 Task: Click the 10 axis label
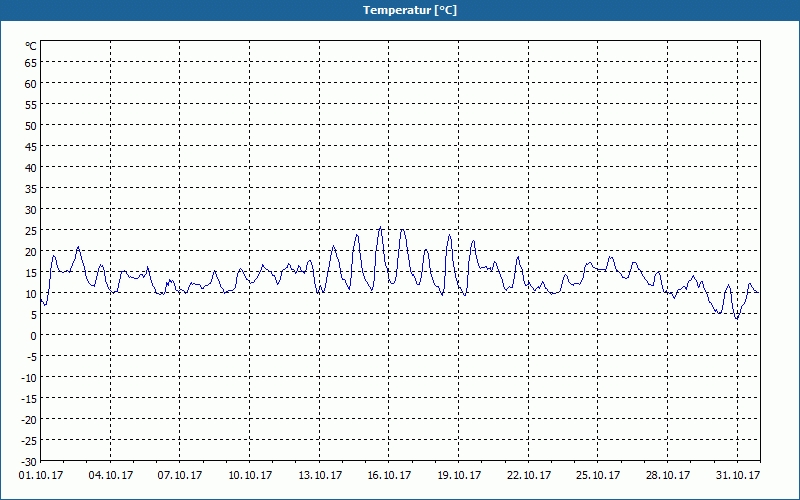pos(31,293)
